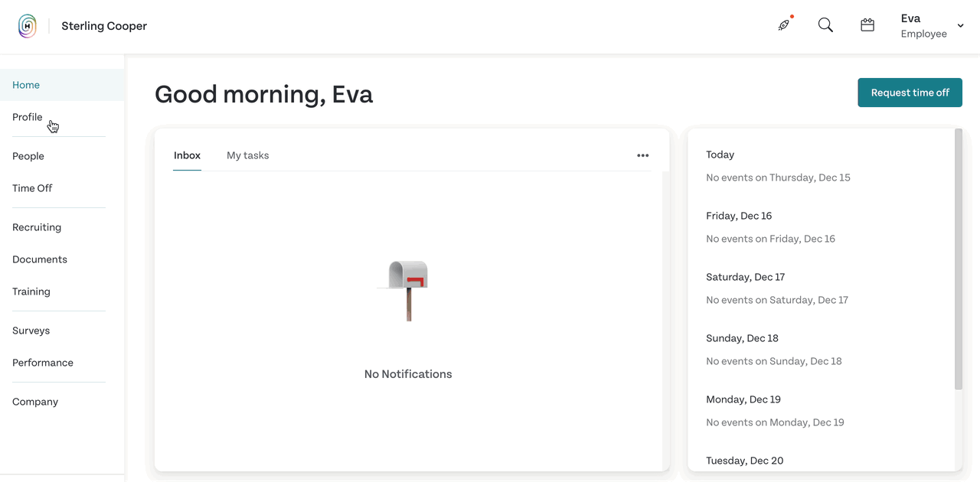
Task: Open Time Off in the sidebar
Action: tap(32, 188)
